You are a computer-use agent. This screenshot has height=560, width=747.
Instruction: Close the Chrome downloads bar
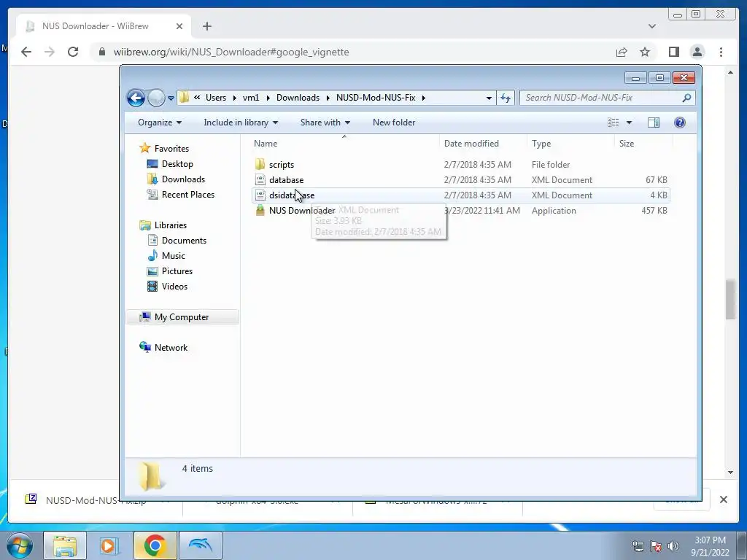pos(723,499)
